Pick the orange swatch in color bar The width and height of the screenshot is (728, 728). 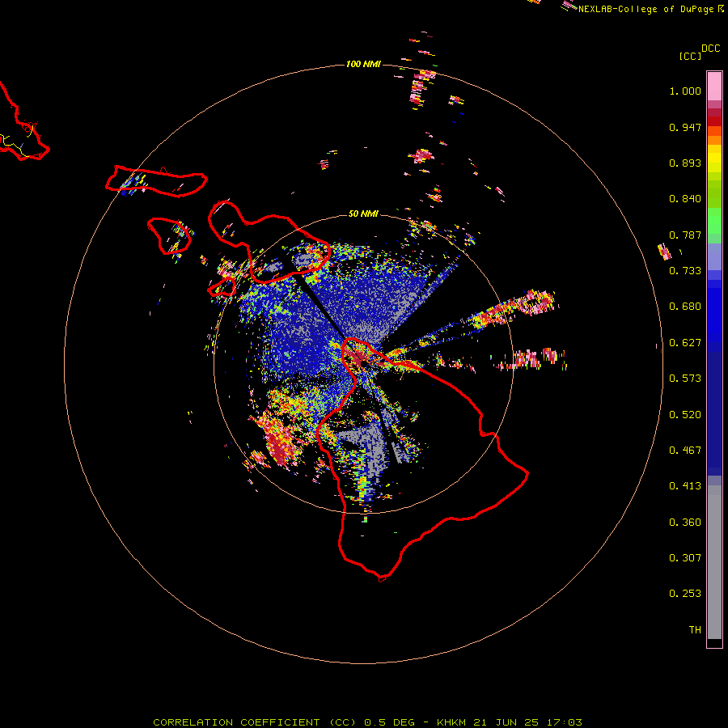tap(714, 140)
